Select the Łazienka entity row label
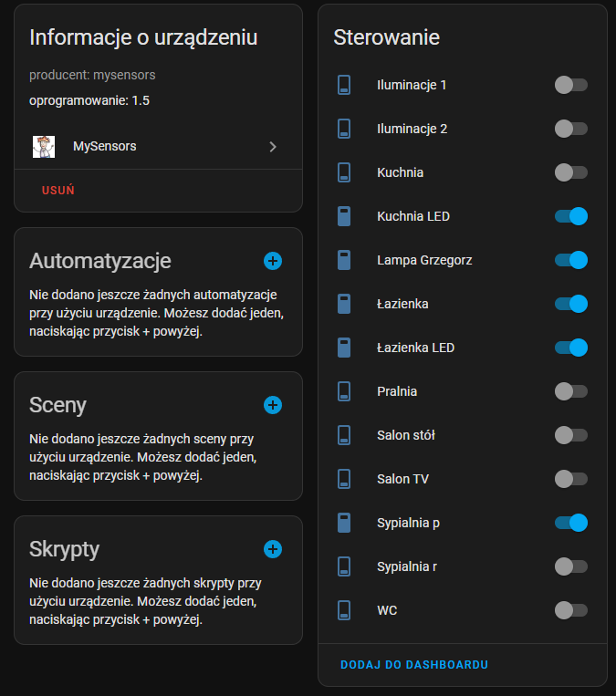The image size is (616, 696). coord(402,304)
